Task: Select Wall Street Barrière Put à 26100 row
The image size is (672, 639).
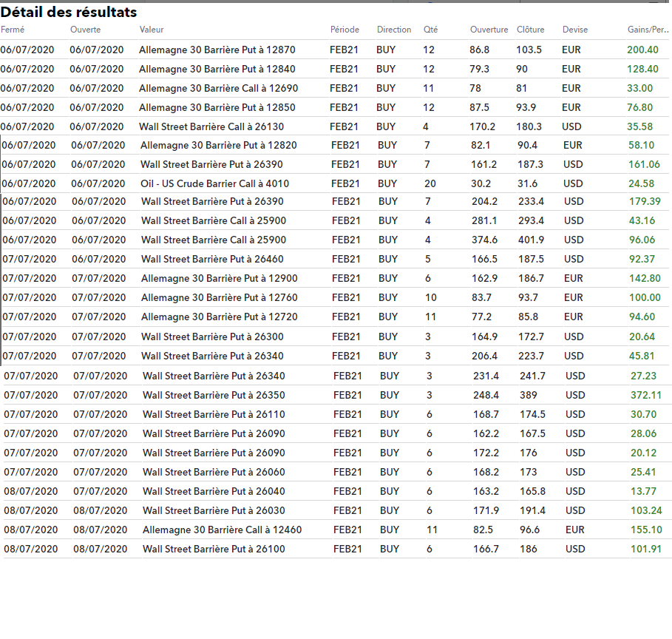Action: (336, 550)
